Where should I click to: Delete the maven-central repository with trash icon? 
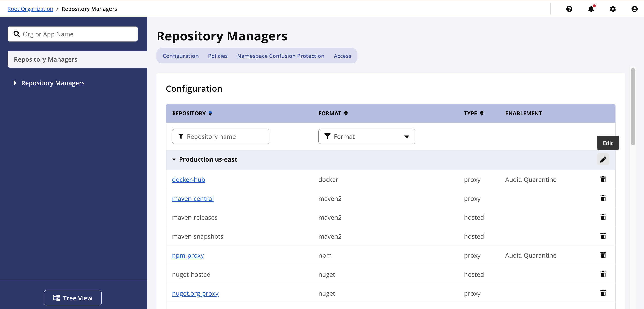[603, 198]
